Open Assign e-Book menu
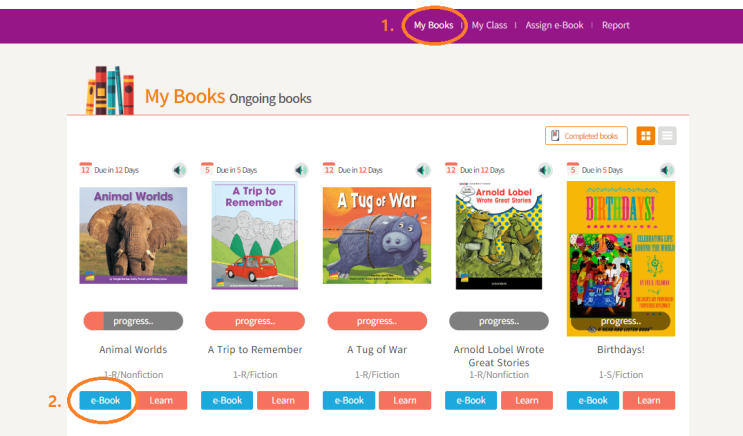 click(x=554, y=25)
